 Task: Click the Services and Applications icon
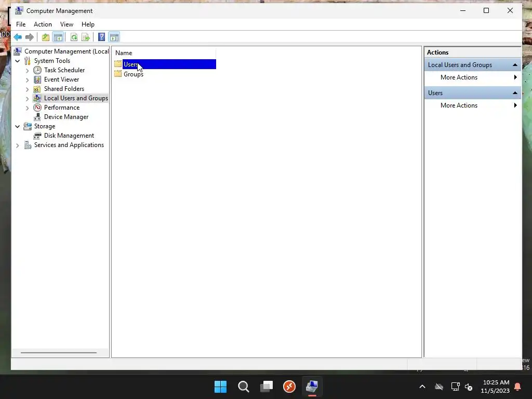(x=28, y=145)
